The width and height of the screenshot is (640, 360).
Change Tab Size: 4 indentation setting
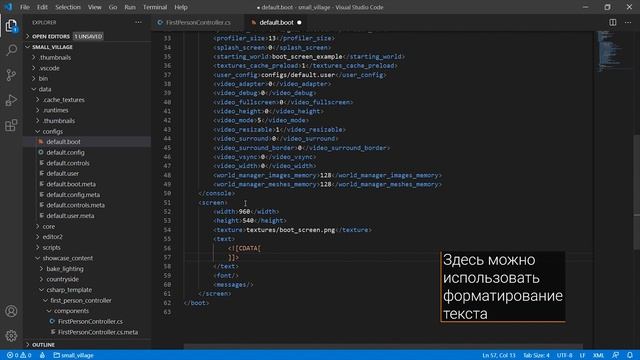point(536,355)
